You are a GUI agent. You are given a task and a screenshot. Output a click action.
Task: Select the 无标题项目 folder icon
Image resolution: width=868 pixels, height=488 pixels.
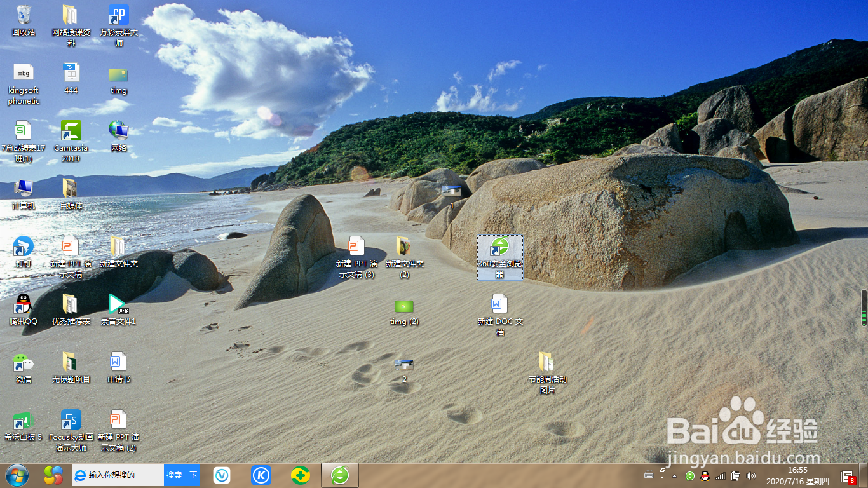(71, 367)
